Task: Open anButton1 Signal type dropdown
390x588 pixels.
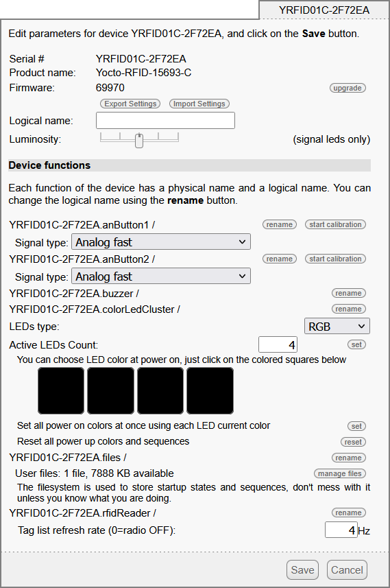Action: coord(161,242)
